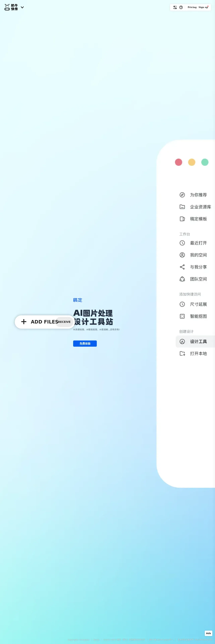Image resolution: width=215 pixels, height=644 pixels.
Task: Open the 与我分享 menu entry
Action: (x=198, y=267)
